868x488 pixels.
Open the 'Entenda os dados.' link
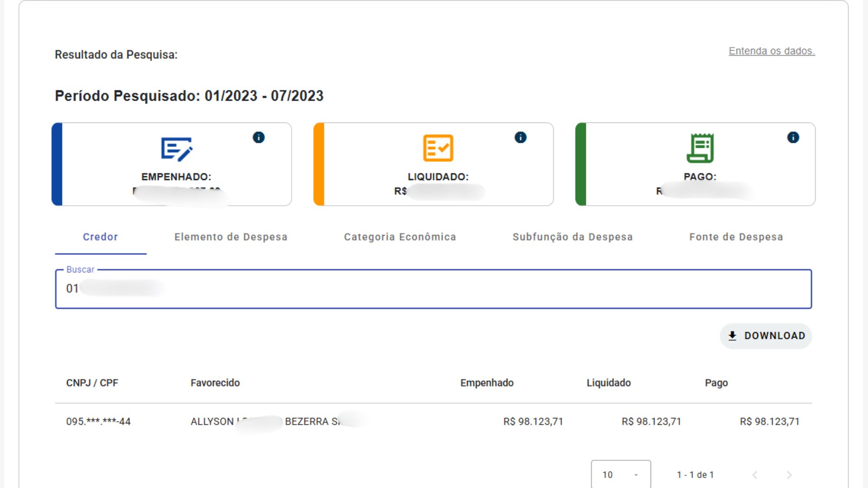point(772,51)
